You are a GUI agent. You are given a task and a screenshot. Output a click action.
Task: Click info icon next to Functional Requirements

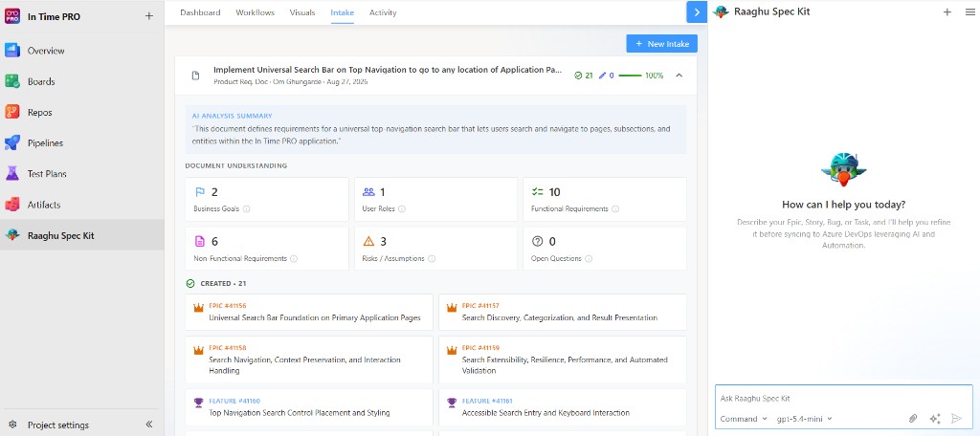(x=615, y=209)
